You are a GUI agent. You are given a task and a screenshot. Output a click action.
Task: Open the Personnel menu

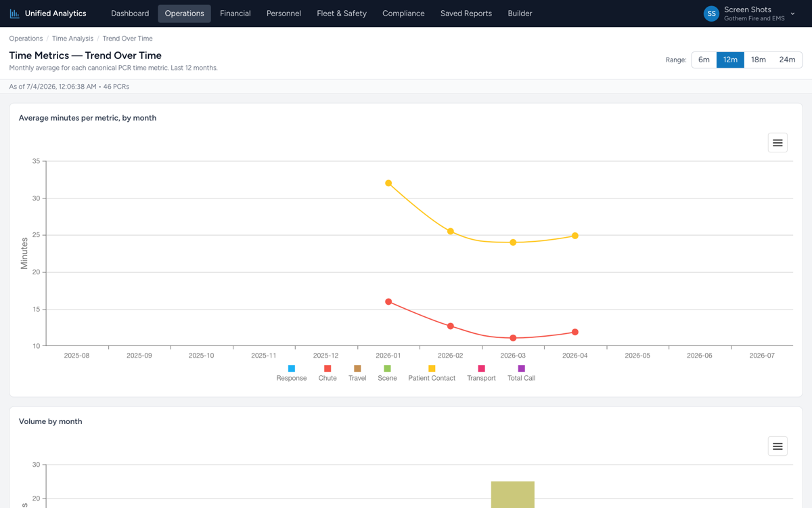coord(284,14)
